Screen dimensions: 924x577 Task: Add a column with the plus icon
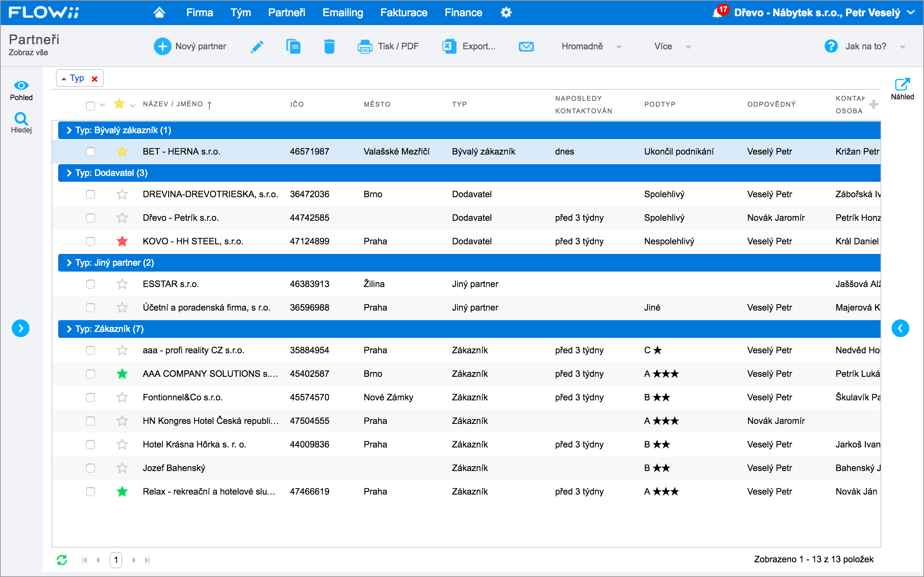click(874, 104)
